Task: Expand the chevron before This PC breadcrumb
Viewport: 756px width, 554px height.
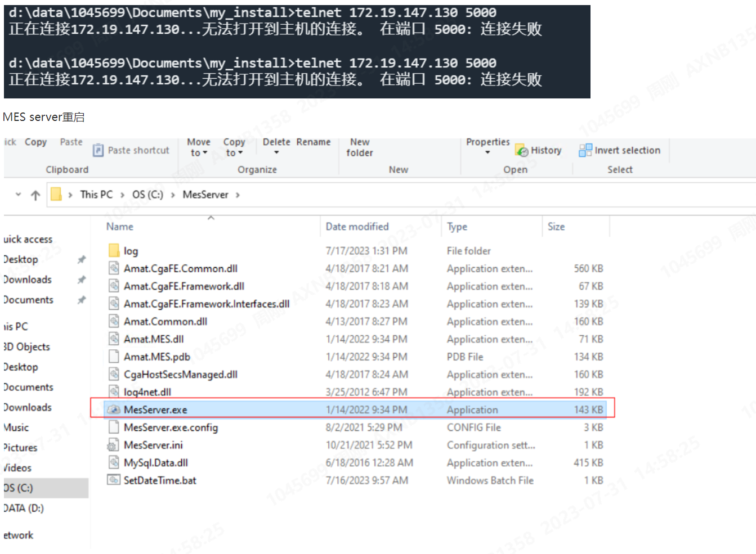Action: tap(70, 195)
